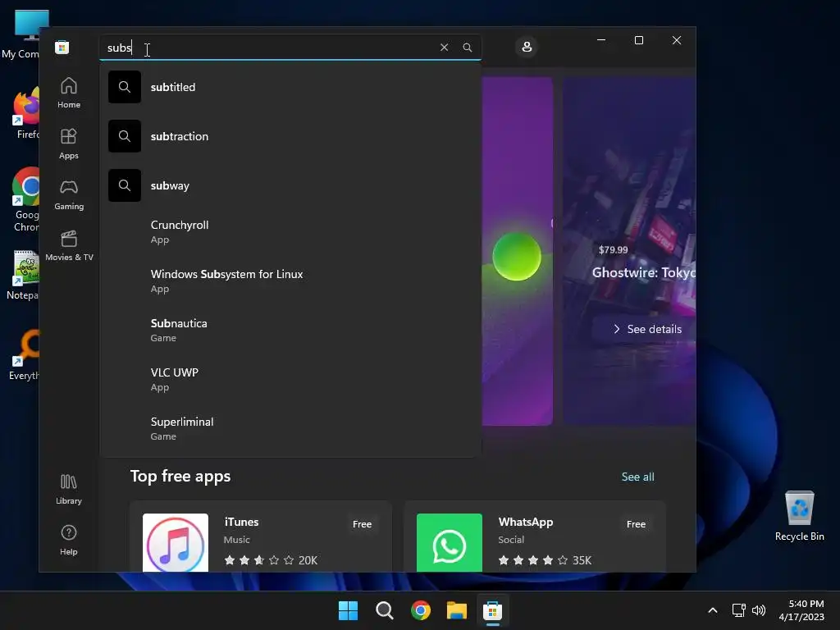Open taskbar Search

tap(384, 610)
